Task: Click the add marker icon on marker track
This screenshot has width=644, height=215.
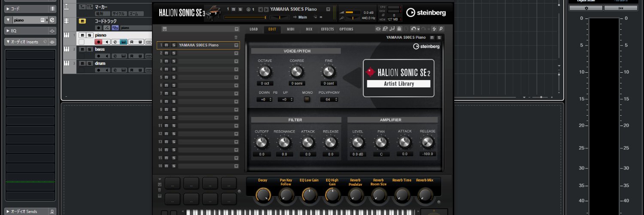Action: click(82, 7)
